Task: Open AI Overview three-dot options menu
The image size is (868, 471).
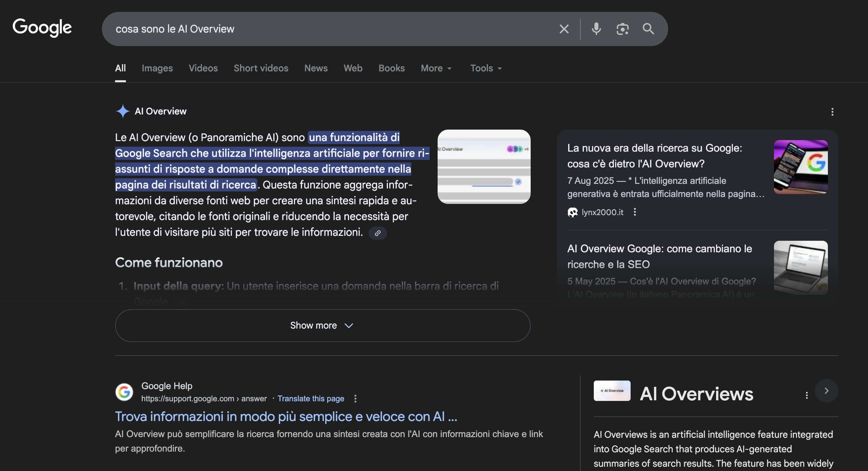Action: click(832, 112)
